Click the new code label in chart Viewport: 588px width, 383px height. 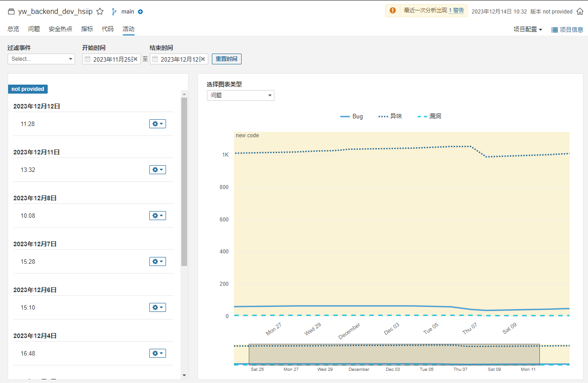247,135
